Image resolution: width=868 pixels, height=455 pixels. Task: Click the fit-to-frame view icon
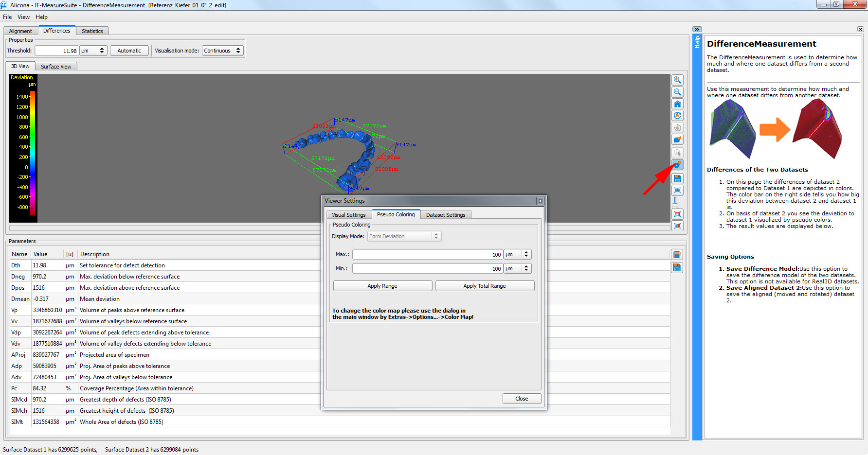(677, 190)
